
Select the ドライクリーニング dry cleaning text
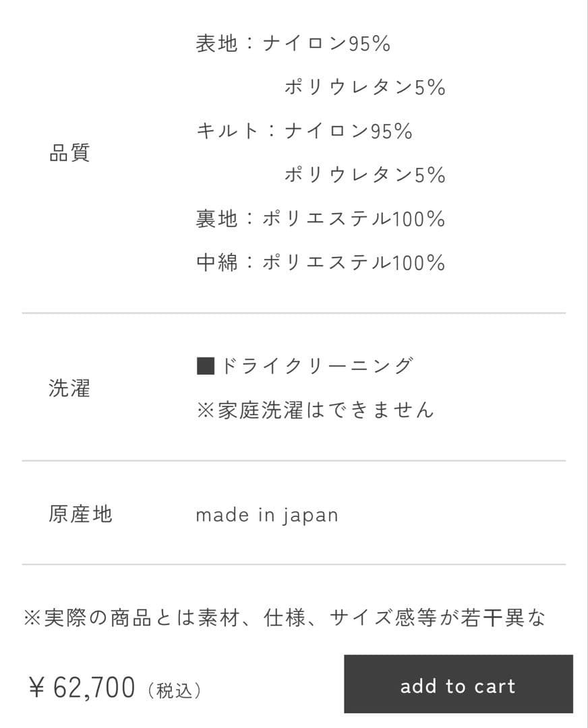(317, 364)
